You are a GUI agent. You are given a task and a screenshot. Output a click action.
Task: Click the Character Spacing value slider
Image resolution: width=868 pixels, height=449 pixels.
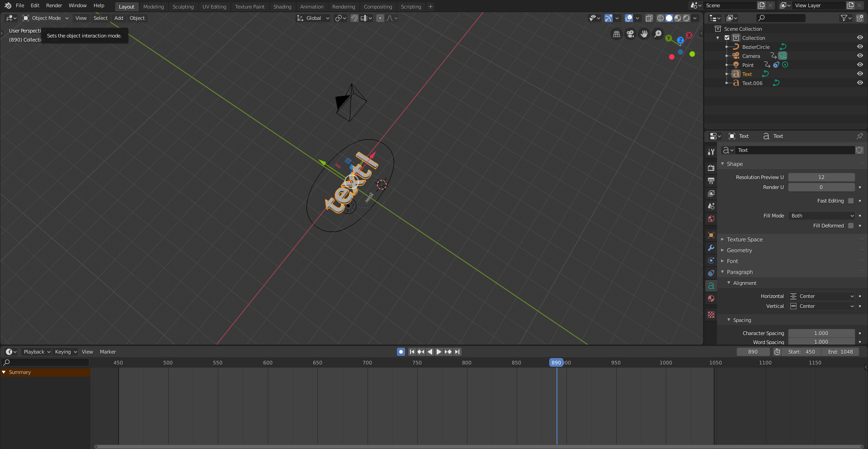coord(821,333)
